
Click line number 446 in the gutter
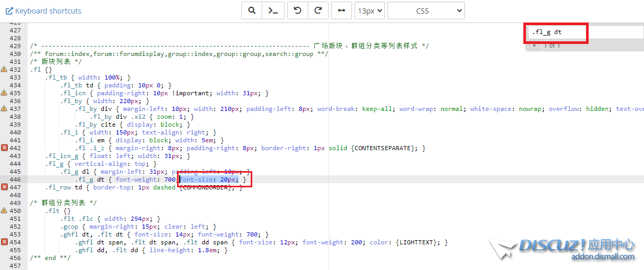point(15,179)
